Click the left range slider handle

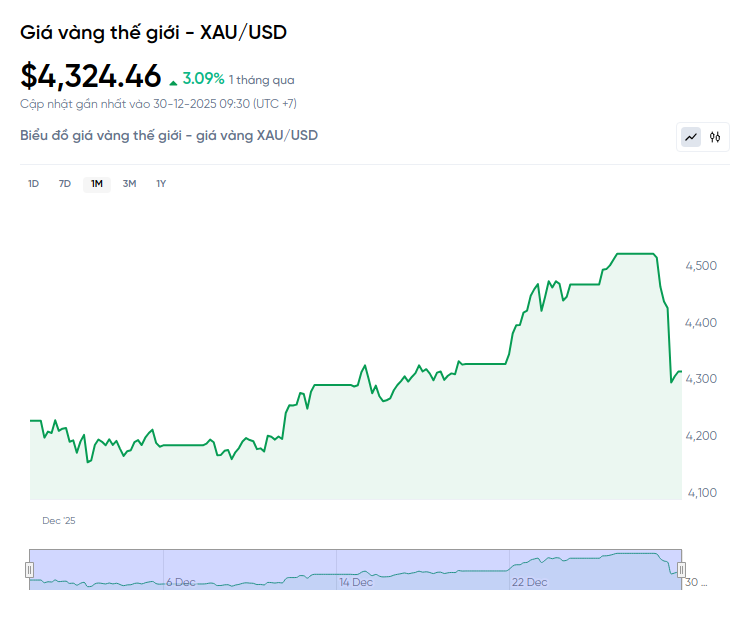pos(29,570)
